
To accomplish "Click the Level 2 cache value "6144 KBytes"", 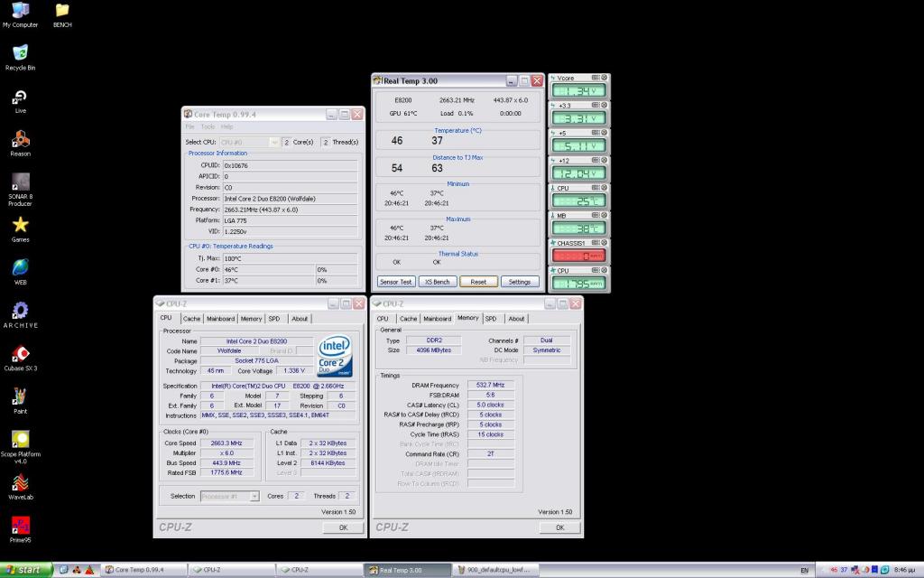I will (x=328, y=463).
